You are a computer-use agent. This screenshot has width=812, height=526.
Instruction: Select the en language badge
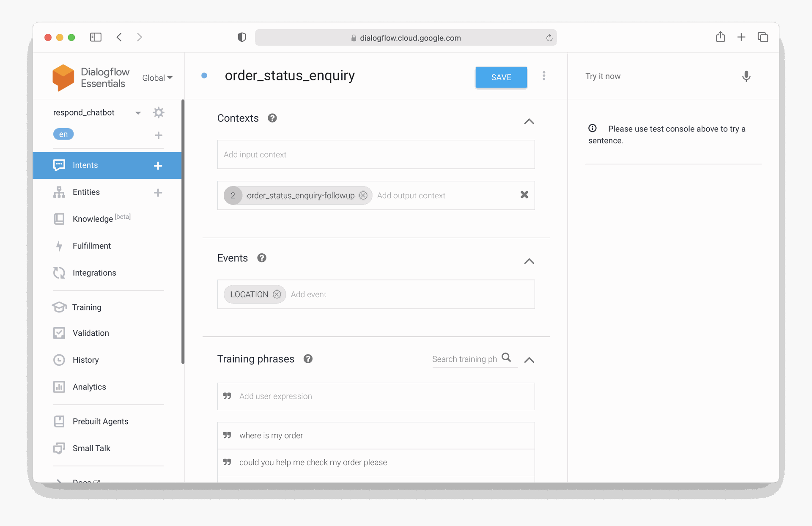point(63,134)
